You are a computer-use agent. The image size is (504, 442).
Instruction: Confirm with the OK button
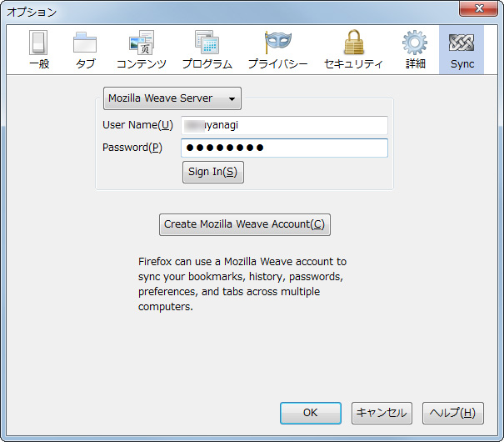pos(311,413)
